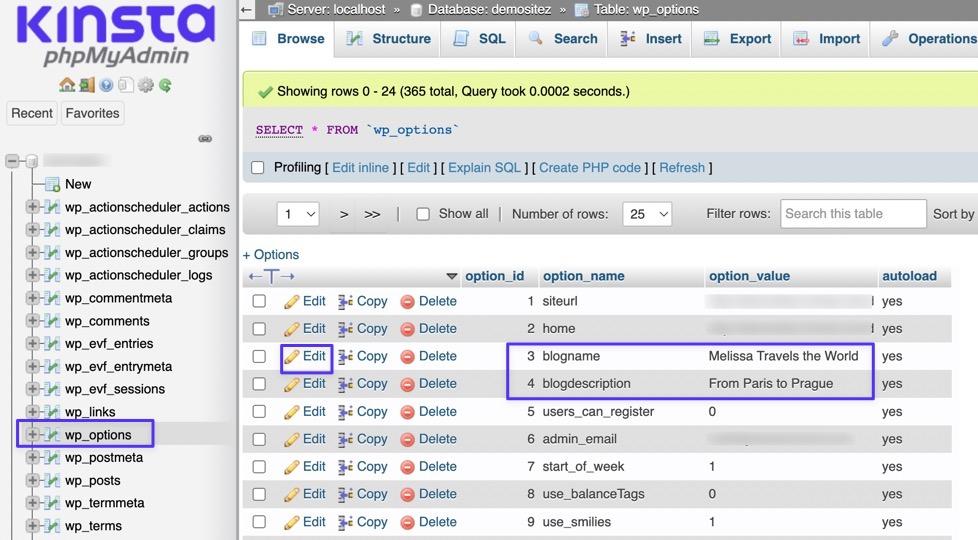Switch to the Structure tab
978x540 pixels.
point(388,39)
